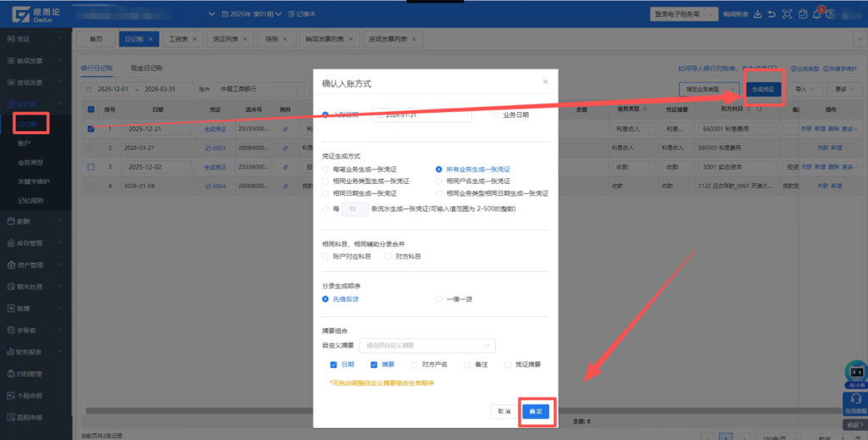Open the 自定义摘要 dropdown
The width and height of the screenshot is (868, 440).
coord(427,346)
